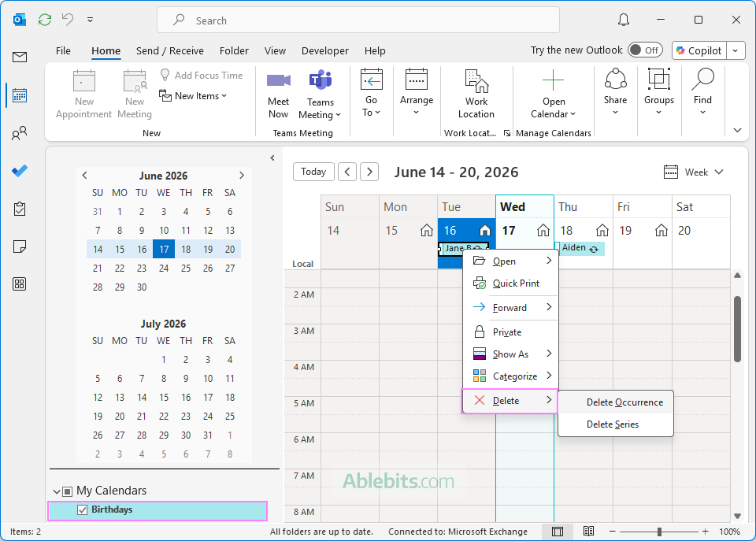
Task: Click the Today button
Action: pos(313,172)
